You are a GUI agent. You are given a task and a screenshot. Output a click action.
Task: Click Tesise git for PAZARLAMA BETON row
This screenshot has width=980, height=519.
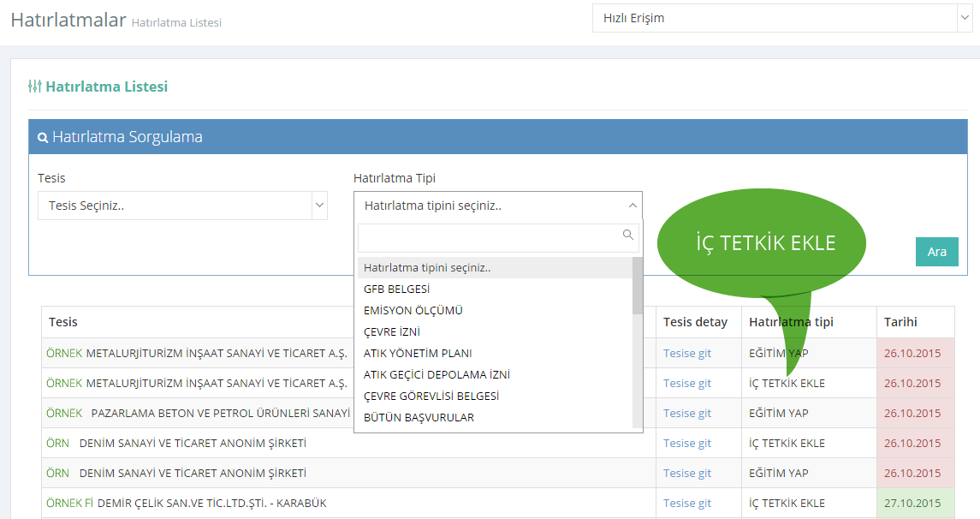[x=687, y=413]
